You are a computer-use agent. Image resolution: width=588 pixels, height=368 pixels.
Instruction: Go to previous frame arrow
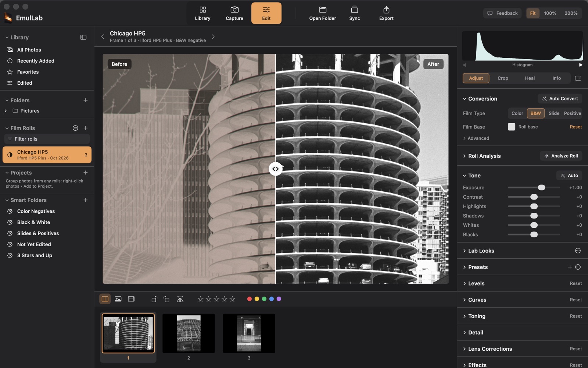[103, 37]
